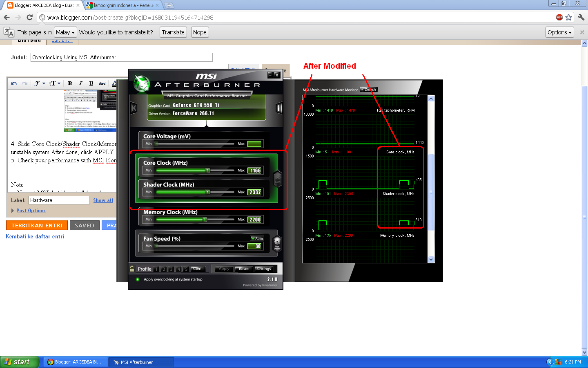This screenshot has height=368, width=588.
Task: Toggle the core/shader clock Link button
Action: click(278, 179)
